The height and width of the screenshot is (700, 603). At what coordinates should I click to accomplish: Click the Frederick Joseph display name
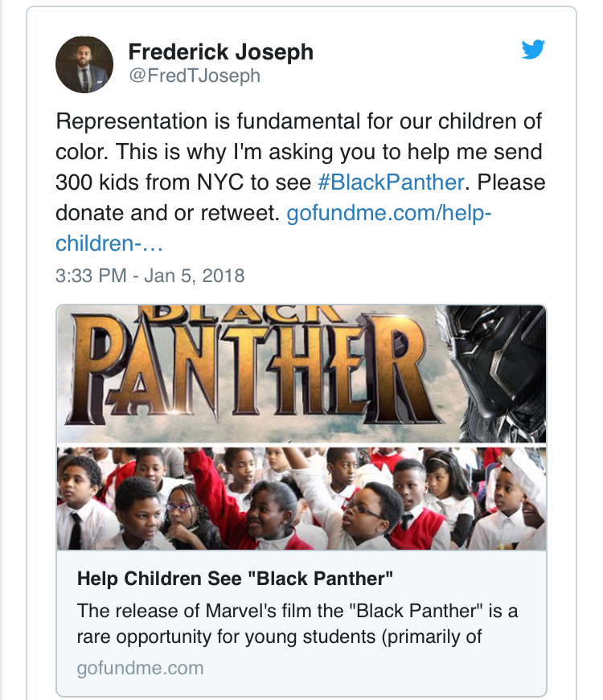[x=220, y=52]
